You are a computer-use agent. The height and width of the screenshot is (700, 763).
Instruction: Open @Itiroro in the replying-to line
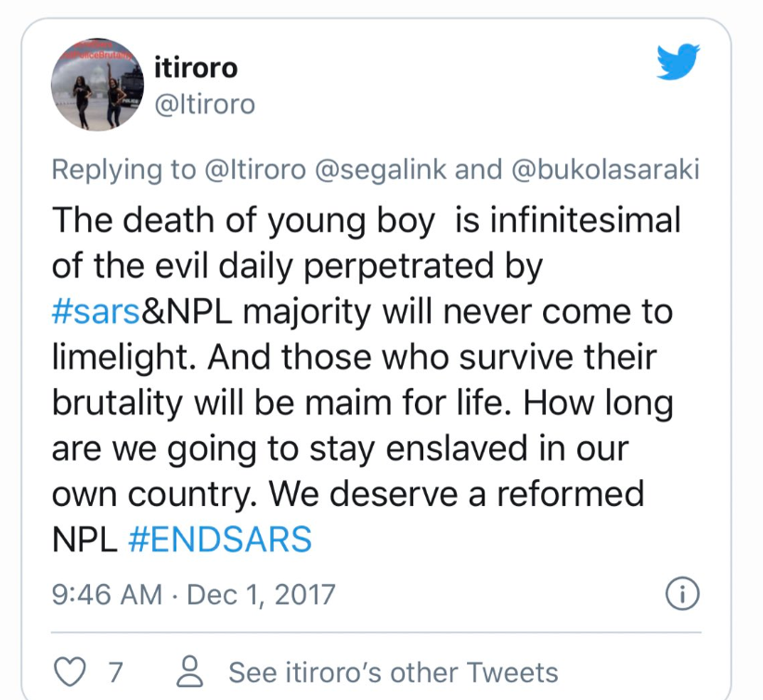coord(256,169)
